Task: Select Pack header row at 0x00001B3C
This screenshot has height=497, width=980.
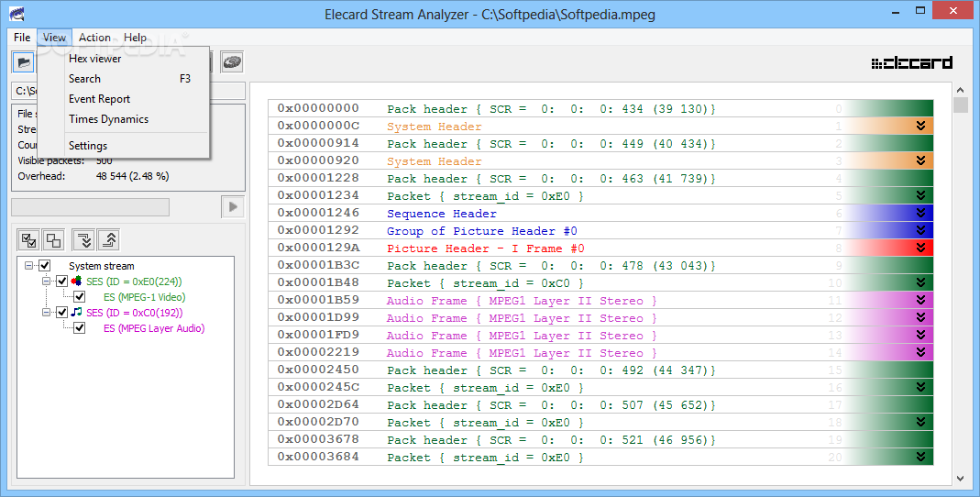Action: click(600, 266)
